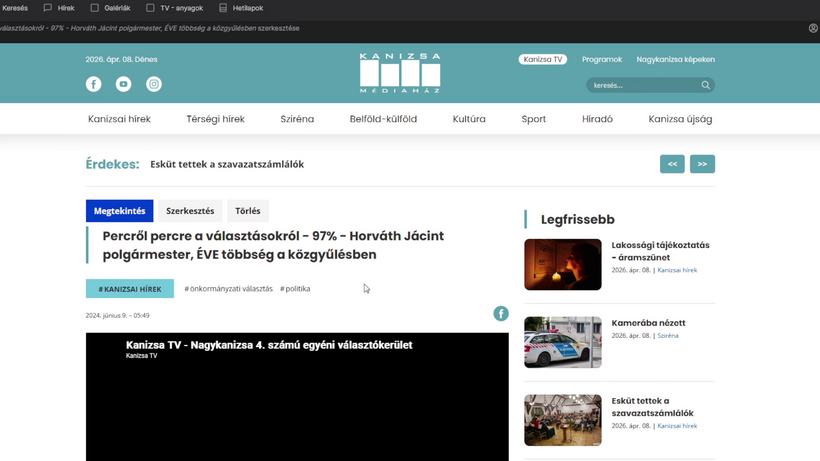Open the sidebar headline Esküt tettek a szavazatszámlálók
This screenshot has width=820, height=461.
tap(653, 407)
